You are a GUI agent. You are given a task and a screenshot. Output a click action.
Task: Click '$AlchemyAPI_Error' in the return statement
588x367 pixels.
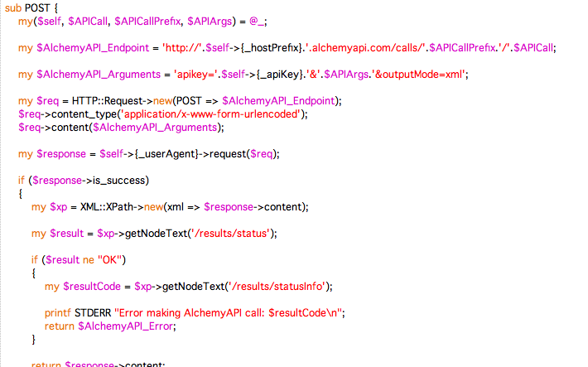click(126, 326)
